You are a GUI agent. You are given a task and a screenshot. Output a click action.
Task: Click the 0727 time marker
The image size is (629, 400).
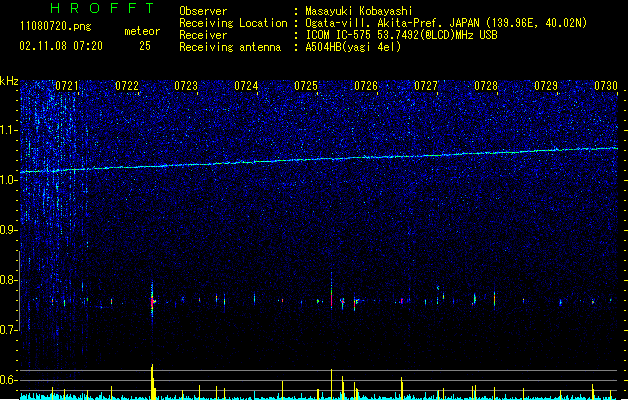tap(426, 86)
